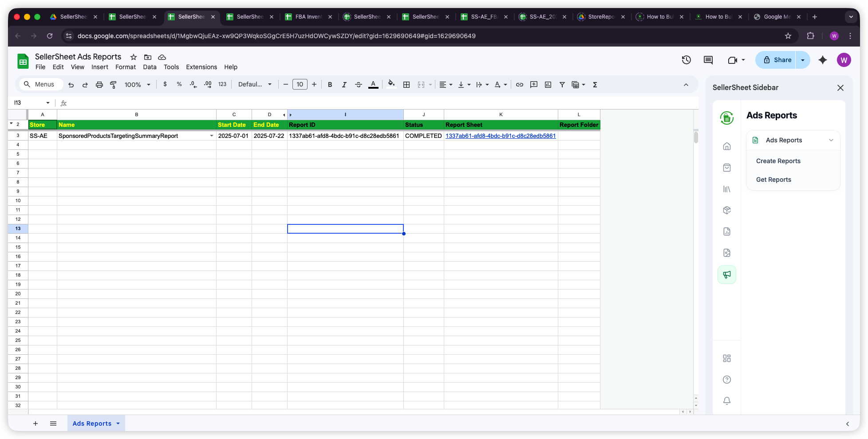This screenshot has width=868, height=439.
Task: Insert a chart from the toolbar
Action: (x=548, y=84)
